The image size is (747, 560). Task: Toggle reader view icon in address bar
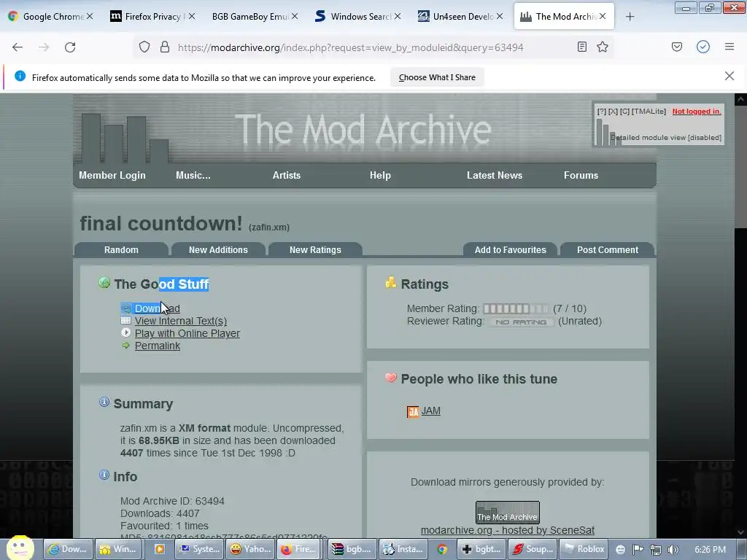coord(581,47)
